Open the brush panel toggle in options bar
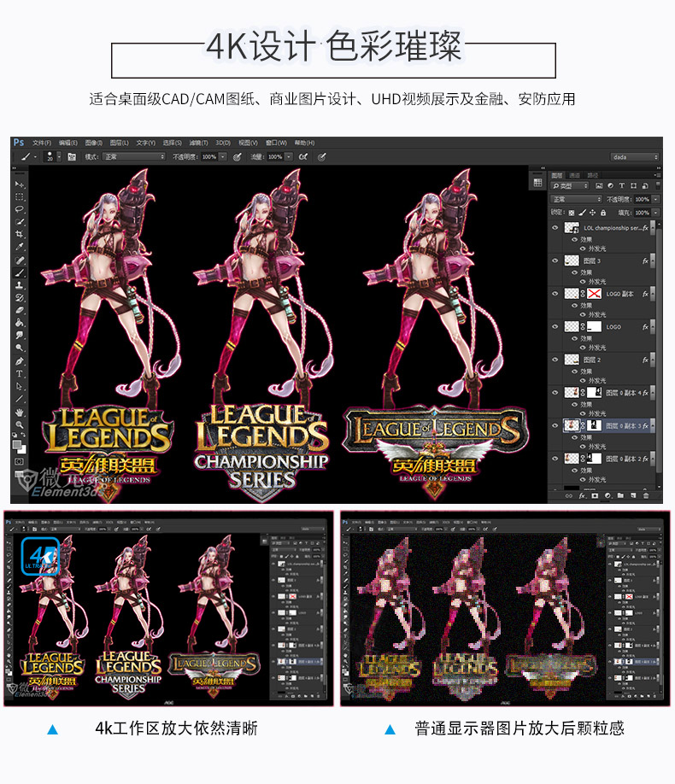 pyautogui.click(x=72, y=157)
